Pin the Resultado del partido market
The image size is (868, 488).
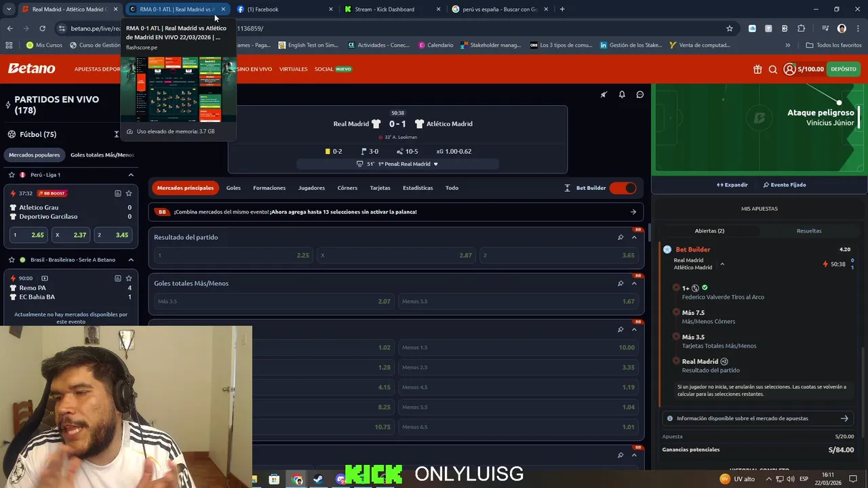click(620, 237)
